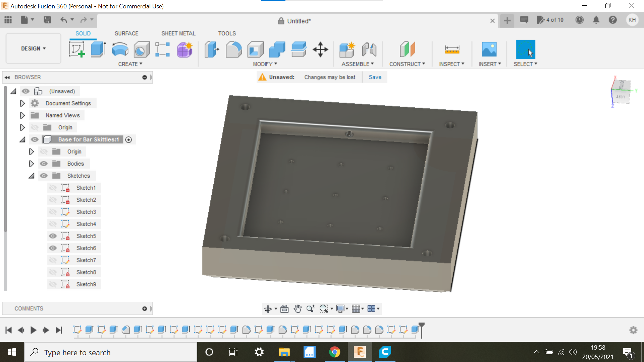The width and height of the screenshot is (644, 362).
Task: Select the Sketch tool in CREATE
Action: 76,49
